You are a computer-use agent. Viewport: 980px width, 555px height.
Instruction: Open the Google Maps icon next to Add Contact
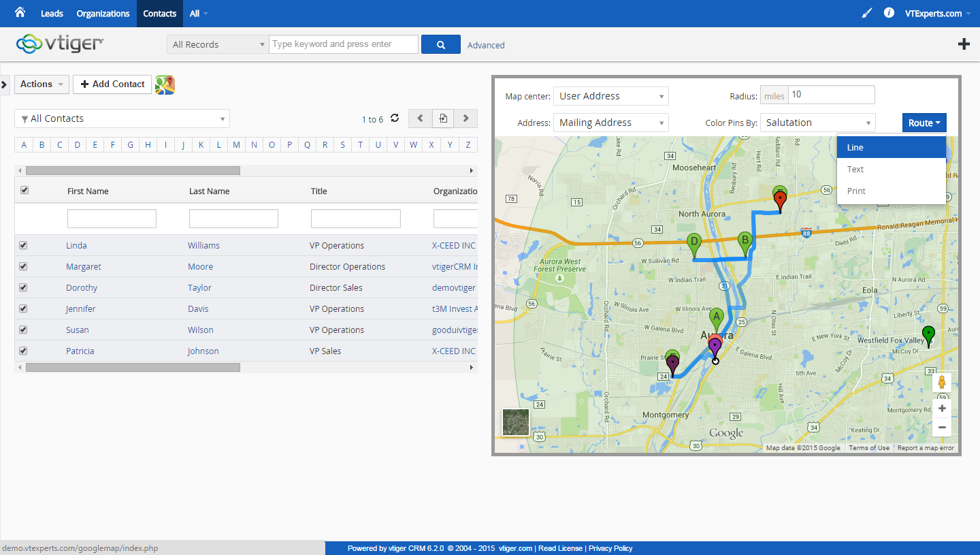point(165,84)
